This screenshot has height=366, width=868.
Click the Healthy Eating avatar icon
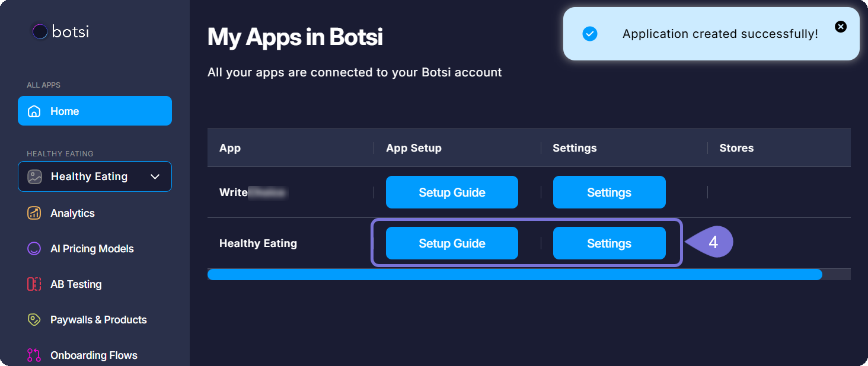coord(34,176)
